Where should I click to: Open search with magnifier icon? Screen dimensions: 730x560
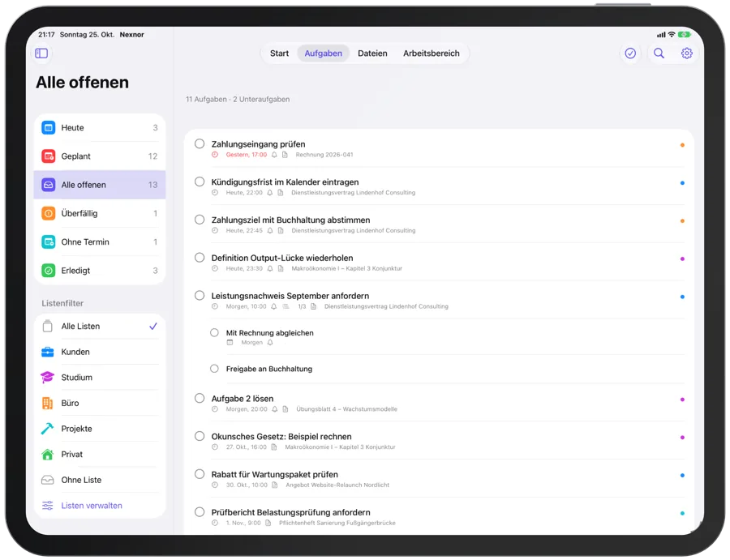(x=659, y=53)
